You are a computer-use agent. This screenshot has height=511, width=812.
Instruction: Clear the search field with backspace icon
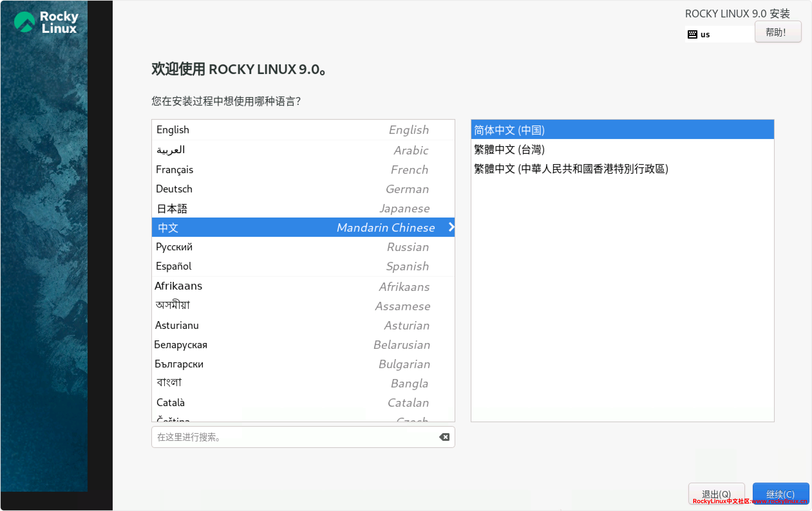(x=444, y=437)
